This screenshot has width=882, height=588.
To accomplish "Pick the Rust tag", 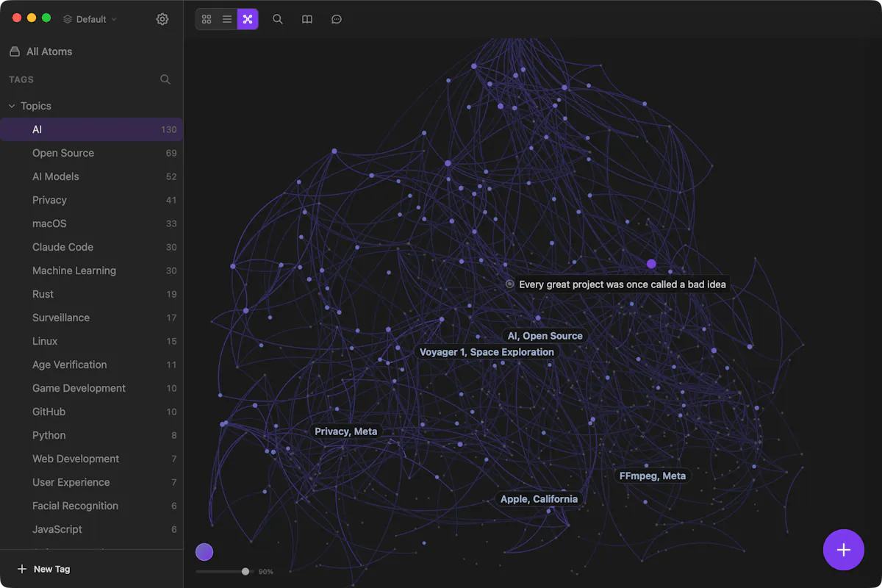I will (91, 294).
